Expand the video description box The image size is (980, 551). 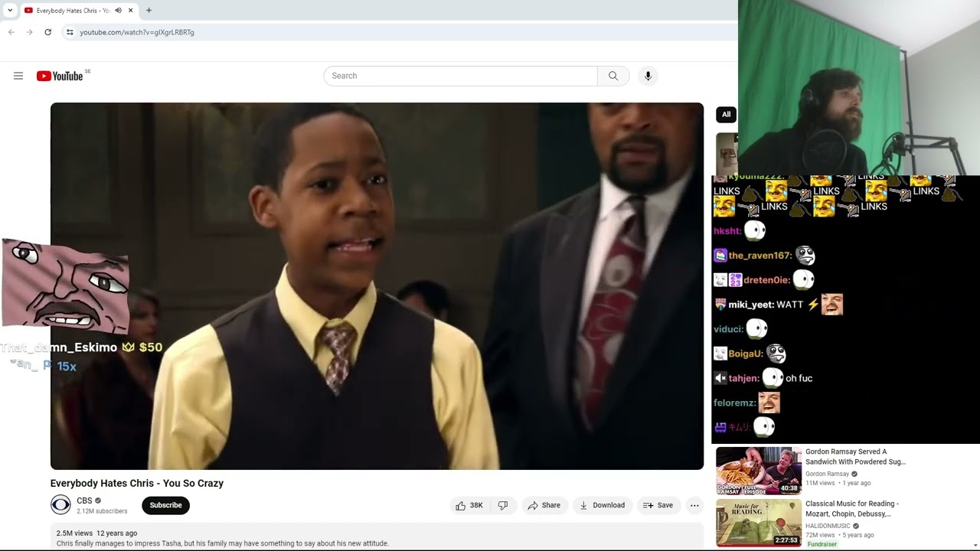(377, 537)
